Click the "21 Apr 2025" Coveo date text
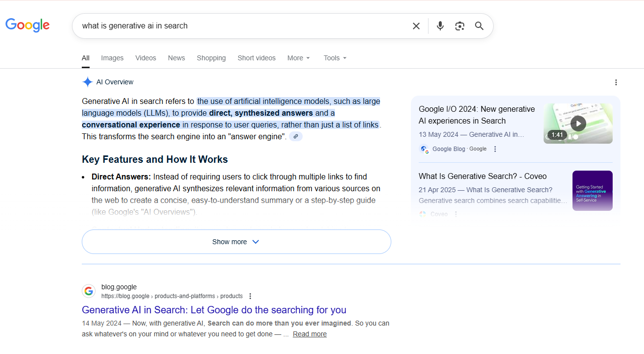The height and width of the screenshot is (354, 644). (438, 190)
